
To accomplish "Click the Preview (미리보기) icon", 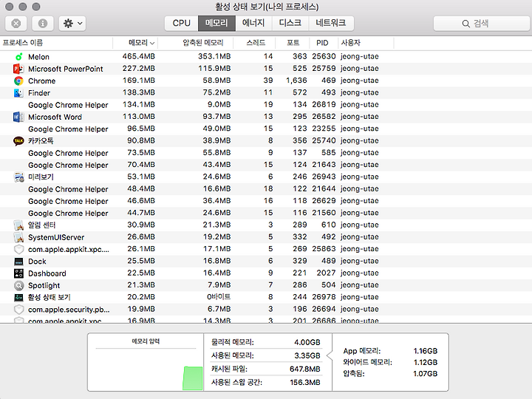I will (x=18, y=177).
